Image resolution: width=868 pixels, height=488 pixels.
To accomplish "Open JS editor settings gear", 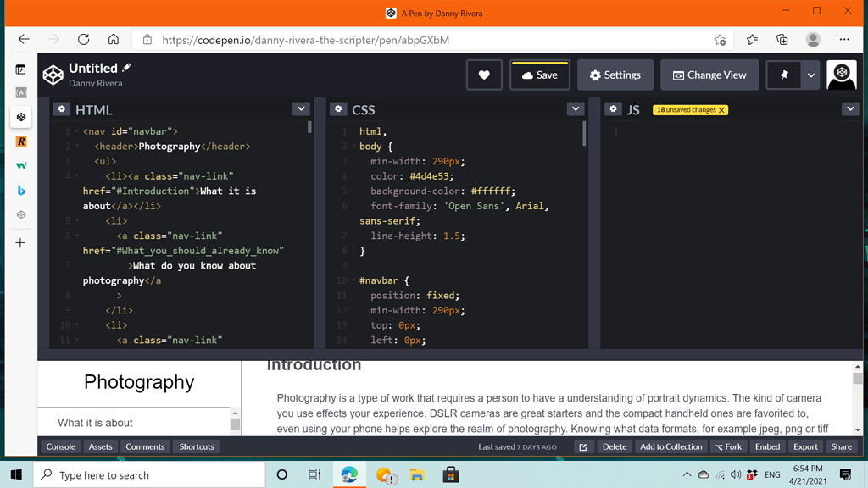I will tap(614, 109).
